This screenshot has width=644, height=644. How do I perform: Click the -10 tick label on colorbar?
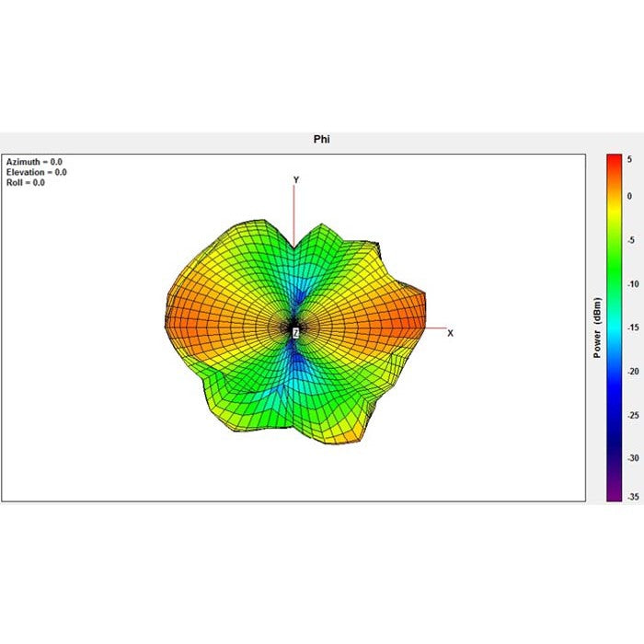(632, 284)
